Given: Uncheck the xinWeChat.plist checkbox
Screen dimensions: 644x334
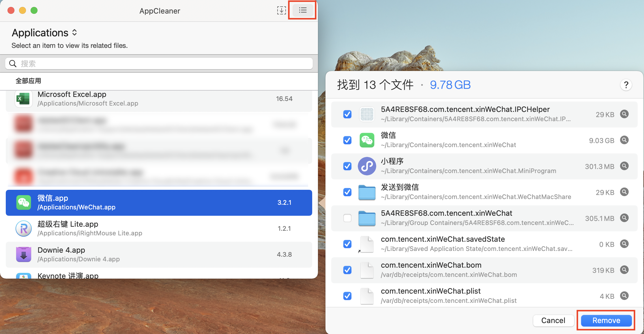Looking at the screenshot, I should pos(347,296).
